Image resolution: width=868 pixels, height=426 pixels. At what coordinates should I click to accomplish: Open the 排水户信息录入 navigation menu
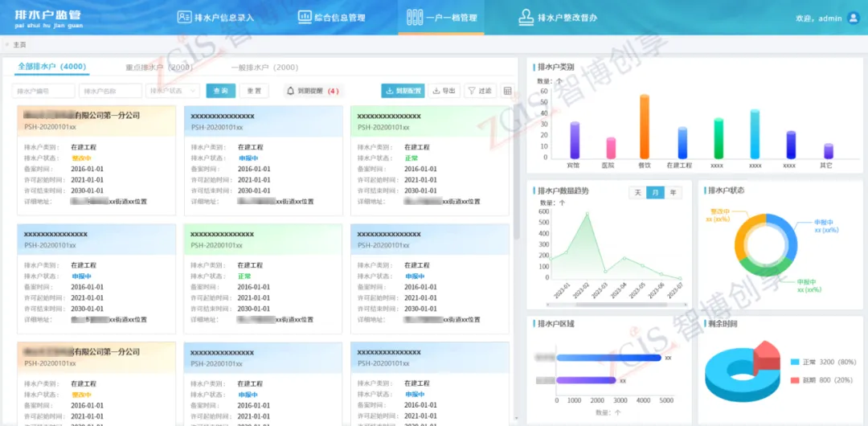pos(215,17)
